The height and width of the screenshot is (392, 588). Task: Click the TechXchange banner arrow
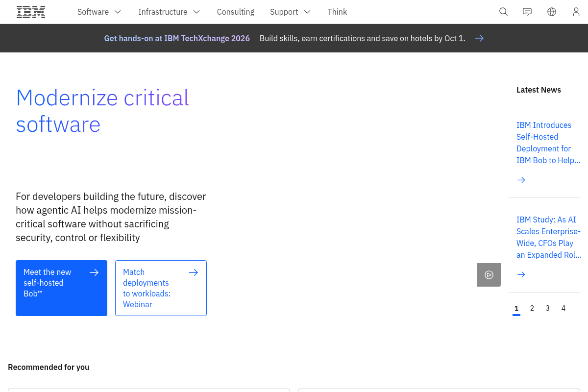coord(479,38)
